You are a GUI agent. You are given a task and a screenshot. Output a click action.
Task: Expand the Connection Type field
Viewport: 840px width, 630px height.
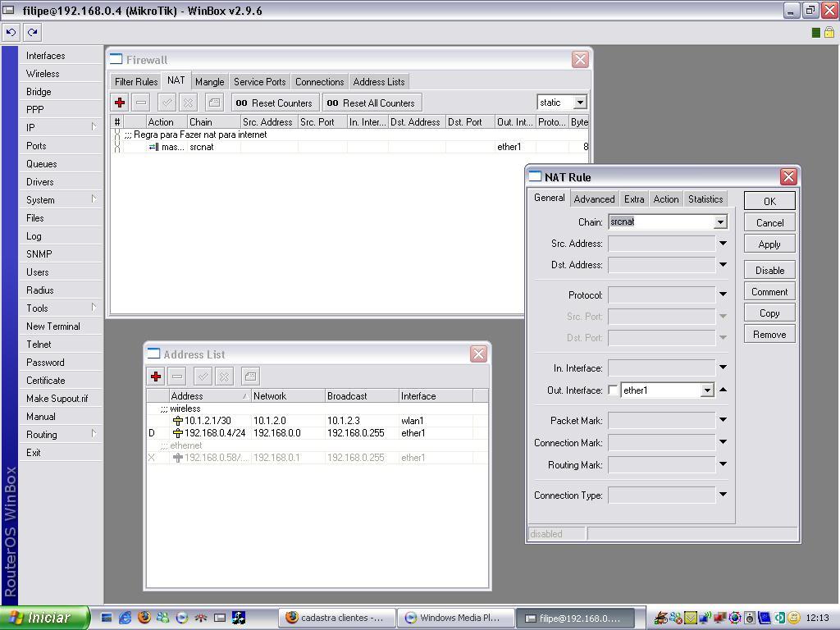pos(723,495)
